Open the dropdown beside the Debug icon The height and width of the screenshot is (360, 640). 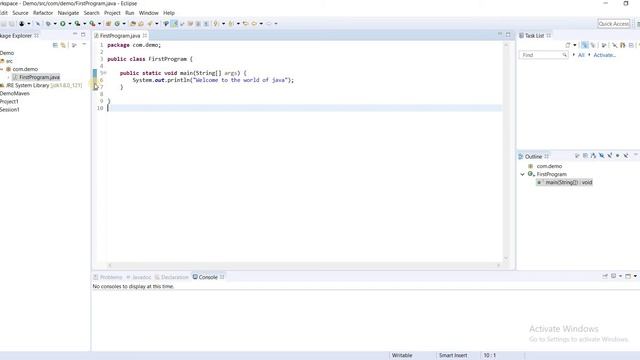(x=55, y=24)
